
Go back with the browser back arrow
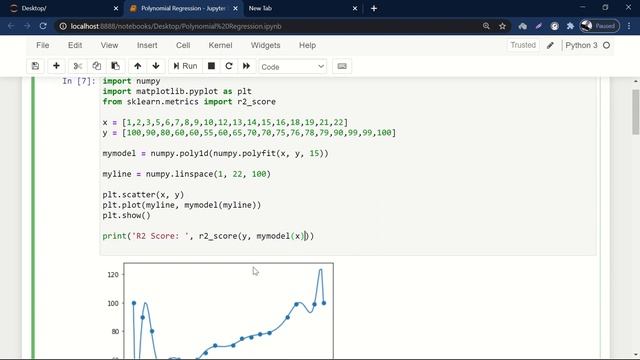[x=11, y=26]
